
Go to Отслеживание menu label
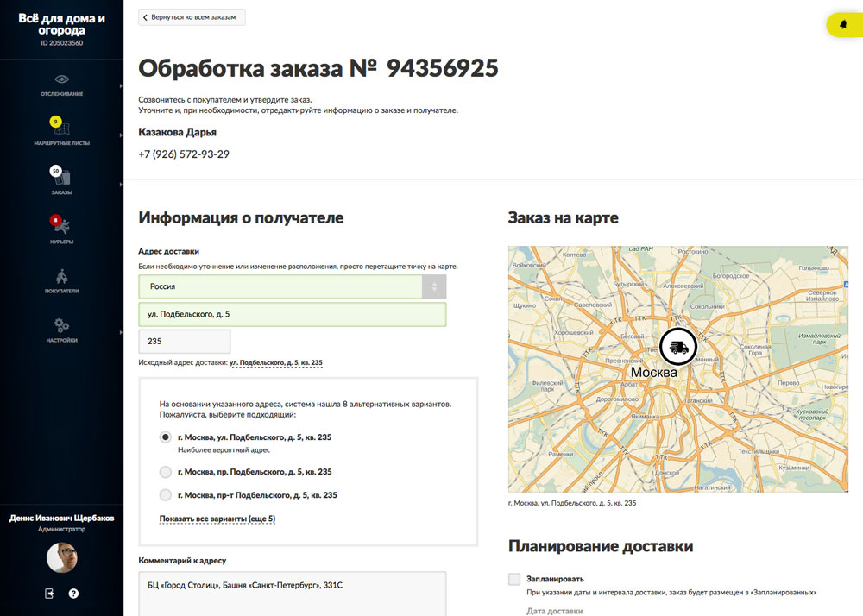(61, 94)
